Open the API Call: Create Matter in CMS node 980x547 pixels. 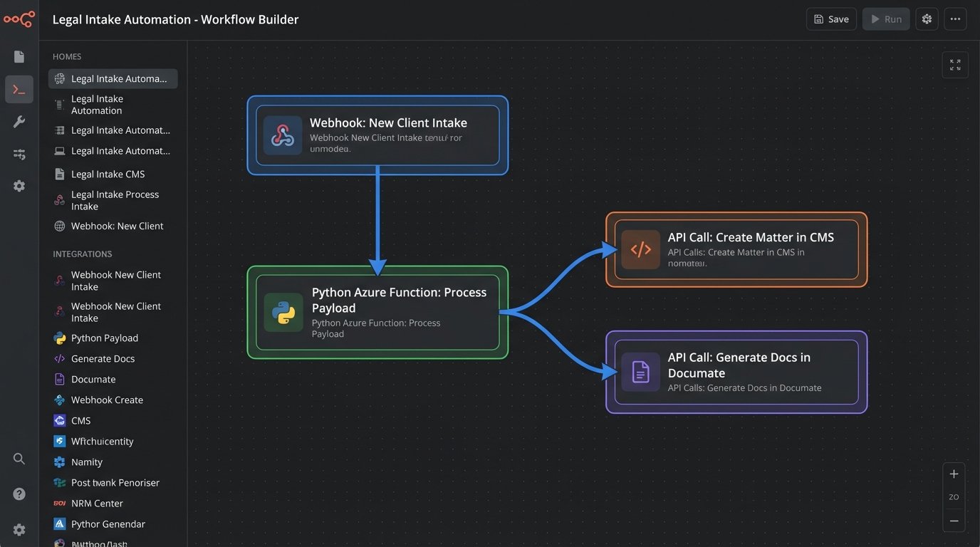(736, 249)
